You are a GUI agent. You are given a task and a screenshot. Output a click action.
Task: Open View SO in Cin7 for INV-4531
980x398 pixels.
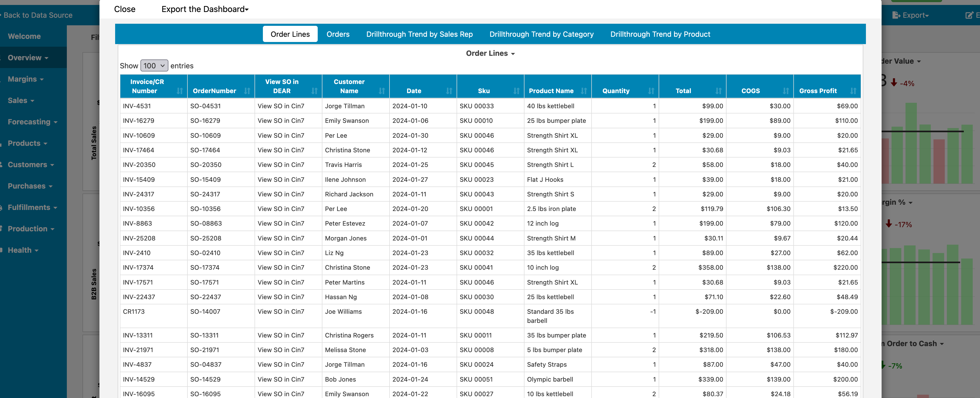(x=281, y=106)
